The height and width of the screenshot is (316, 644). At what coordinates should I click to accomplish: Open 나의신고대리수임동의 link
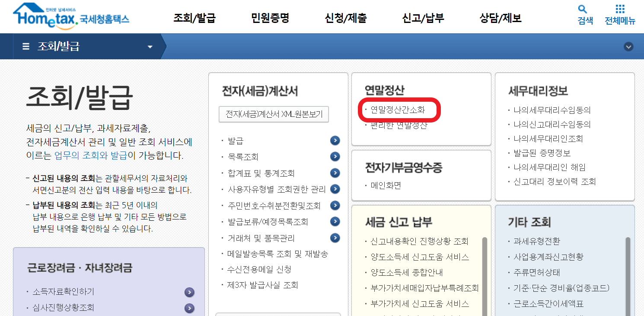552,124
